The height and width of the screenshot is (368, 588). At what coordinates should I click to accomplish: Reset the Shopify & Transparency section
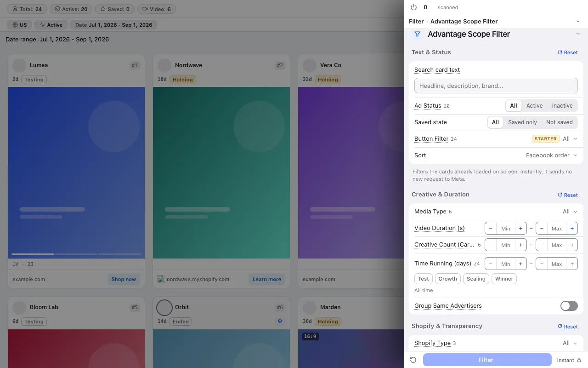pyautogui.click(x=568, y=326)
